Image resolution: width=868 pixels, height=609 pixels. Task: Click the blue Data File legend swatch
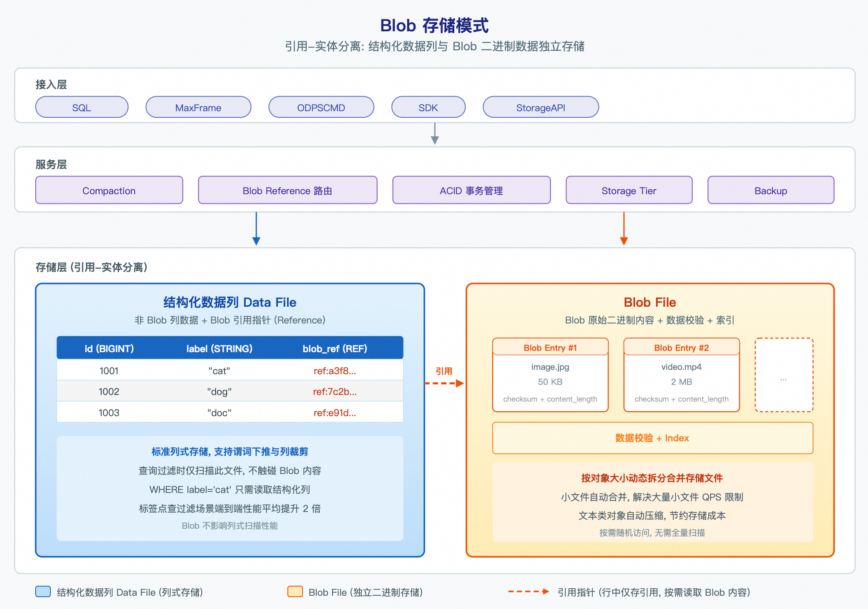click(x=43, y=591)
